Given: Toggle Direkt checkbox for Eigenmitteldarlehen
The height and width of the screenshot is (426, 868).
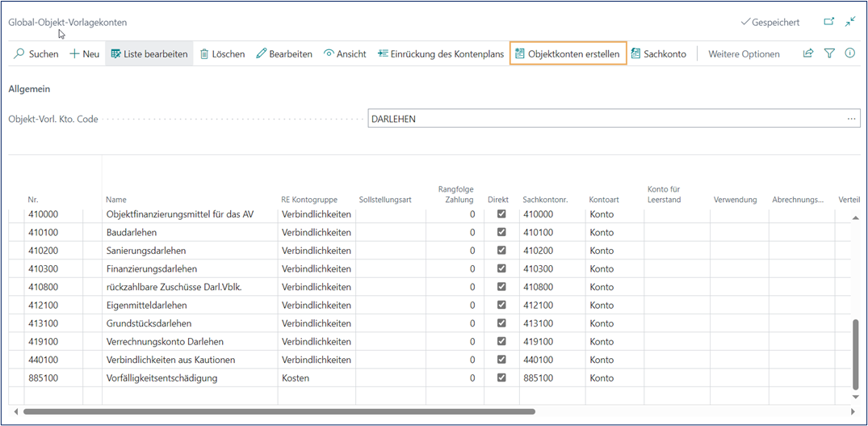Looking at the screenshot, I should pyautogui.click(x=501, y=306).
